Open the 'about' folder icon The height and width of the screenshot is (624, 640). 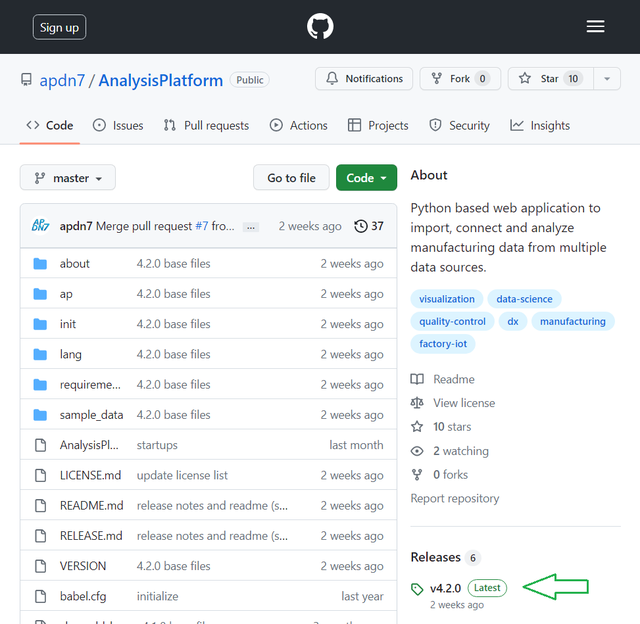tap(40, 264)
